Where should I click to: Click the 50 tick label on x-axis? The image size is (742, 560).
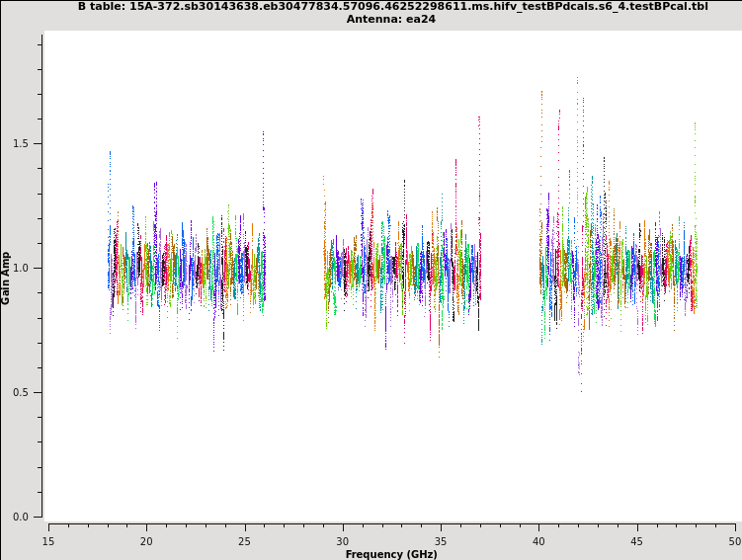[734, 540]
